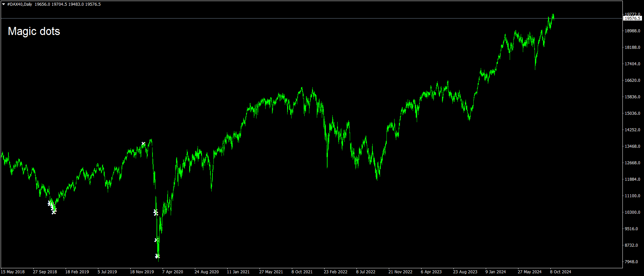
Task: Click the 9 Jan 2024 date label
Action: (x=496, y=272)
